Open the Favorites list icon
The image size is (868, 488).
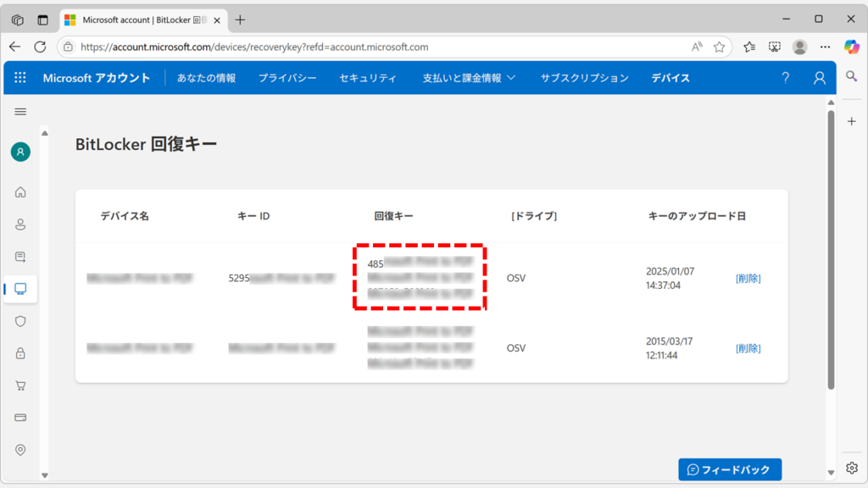pyautogui.click(x=749, y=47)
